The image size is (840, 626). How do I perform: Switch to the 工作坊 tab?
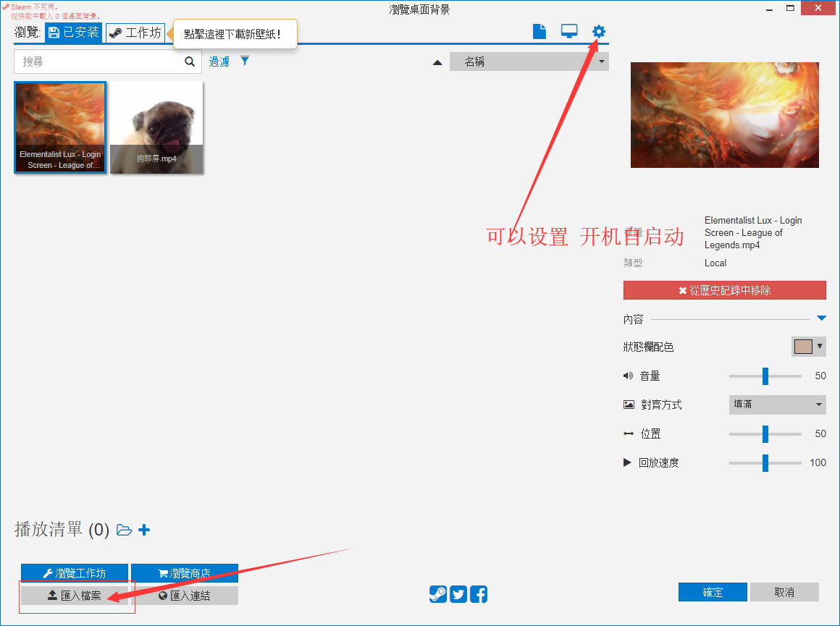tap(135, 33)
